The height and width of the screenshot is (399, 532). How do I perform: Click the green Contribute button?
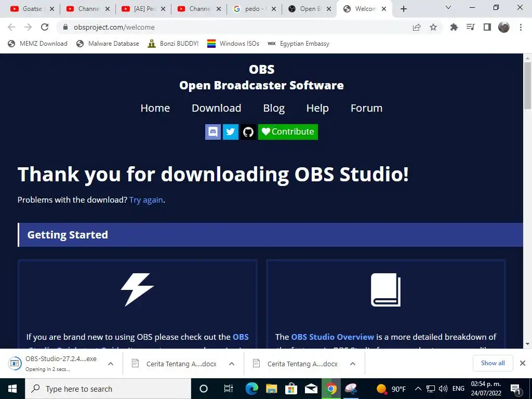288,131
